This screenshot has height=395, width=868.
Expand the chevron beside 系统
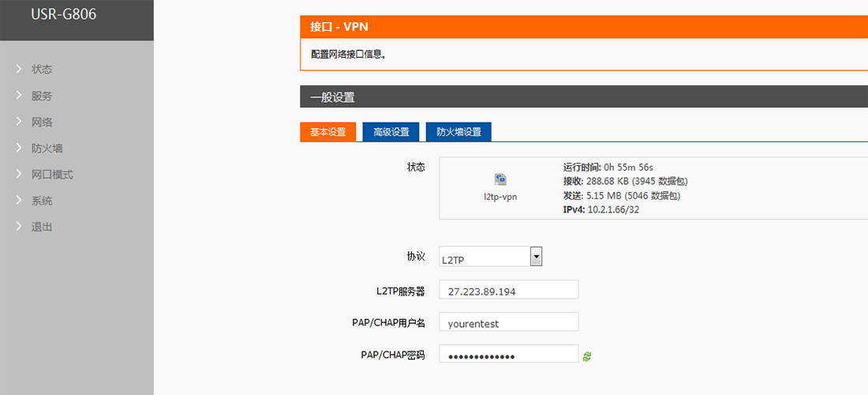pyautogui.click(x=19, y=201)
